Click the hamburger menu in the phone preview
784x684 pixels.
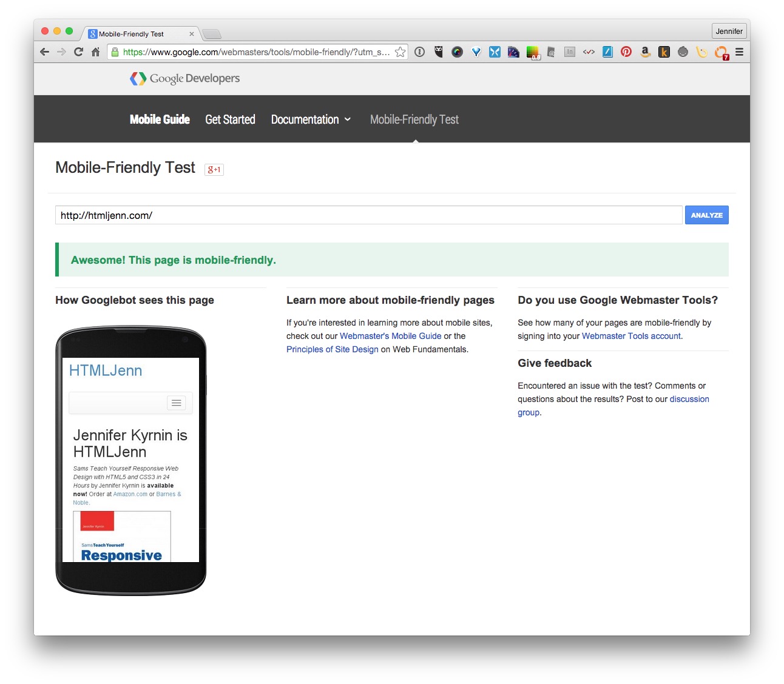point(177,403)
